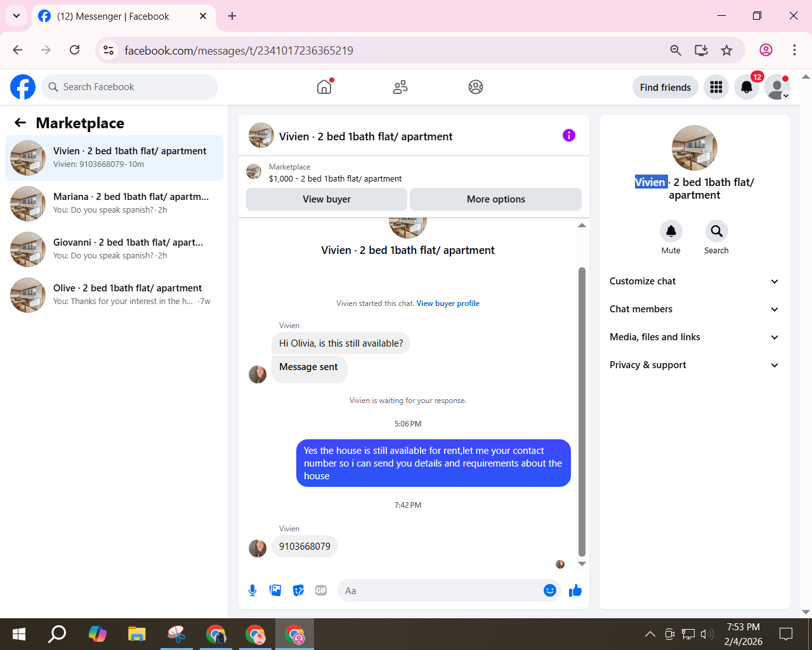Open View buyer profile link
The image size is (812, 650).
point(448,303)
